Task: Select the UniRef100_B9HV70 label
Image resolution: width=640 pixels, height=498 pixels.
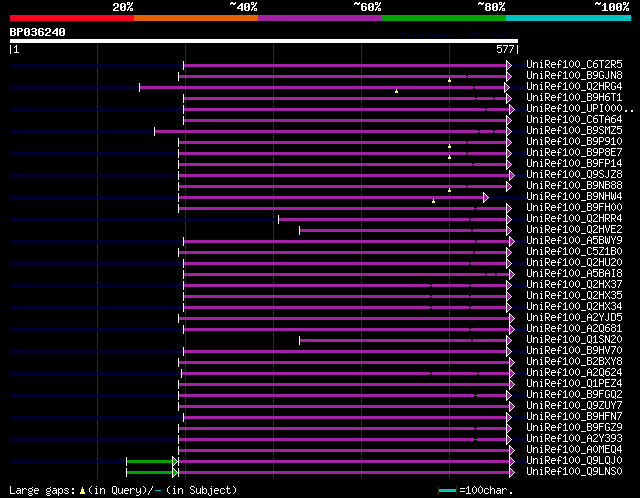Action: tap(574, 351)
